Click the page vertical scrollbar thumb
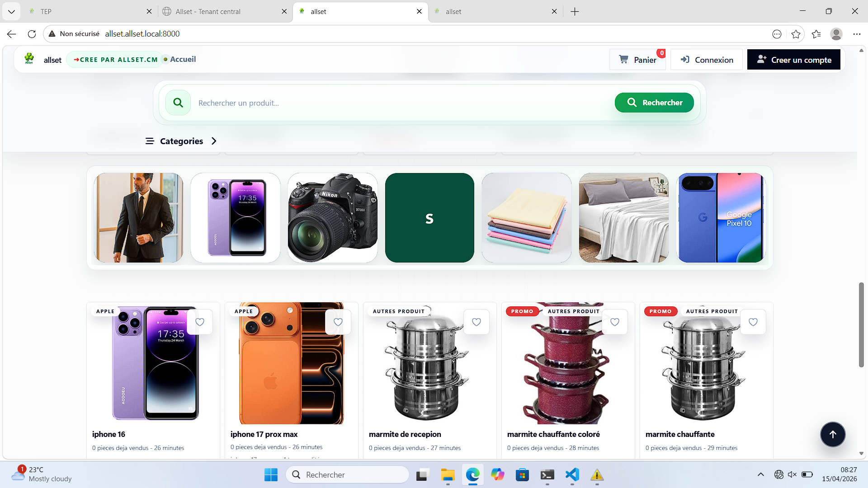This screenshot has height=488, width=868. (861, 325)
